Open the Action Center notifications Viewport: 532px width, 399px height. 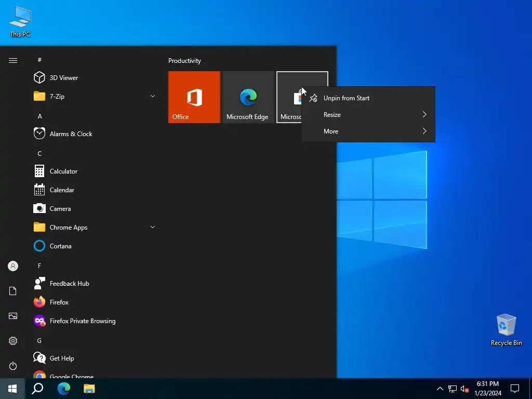[x=515, y=389]
